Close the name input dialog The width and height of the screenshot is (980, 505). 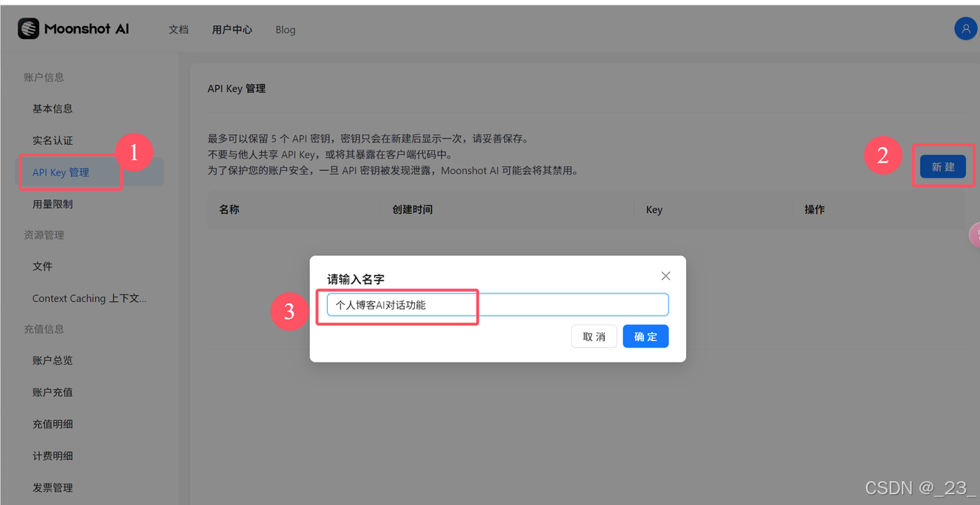[665, 276]
